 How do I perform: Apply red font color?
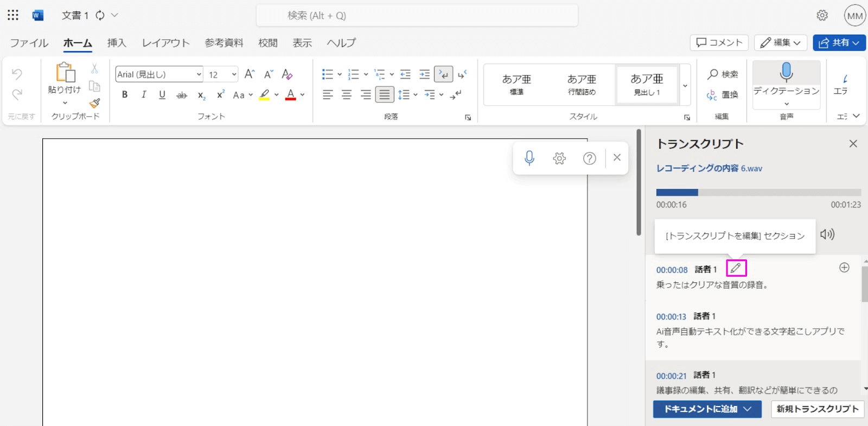pyautogui.click(x=291, y=94)
